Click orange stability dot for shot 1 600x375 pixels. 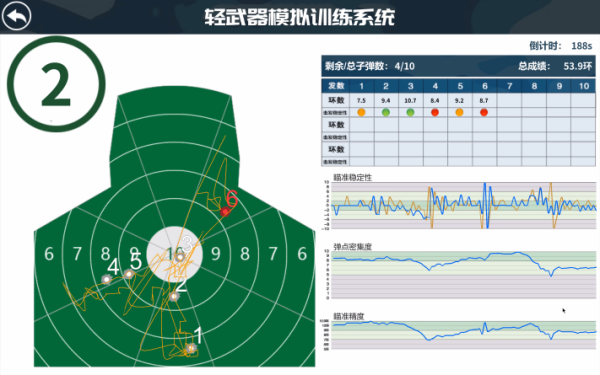[361, 112]
